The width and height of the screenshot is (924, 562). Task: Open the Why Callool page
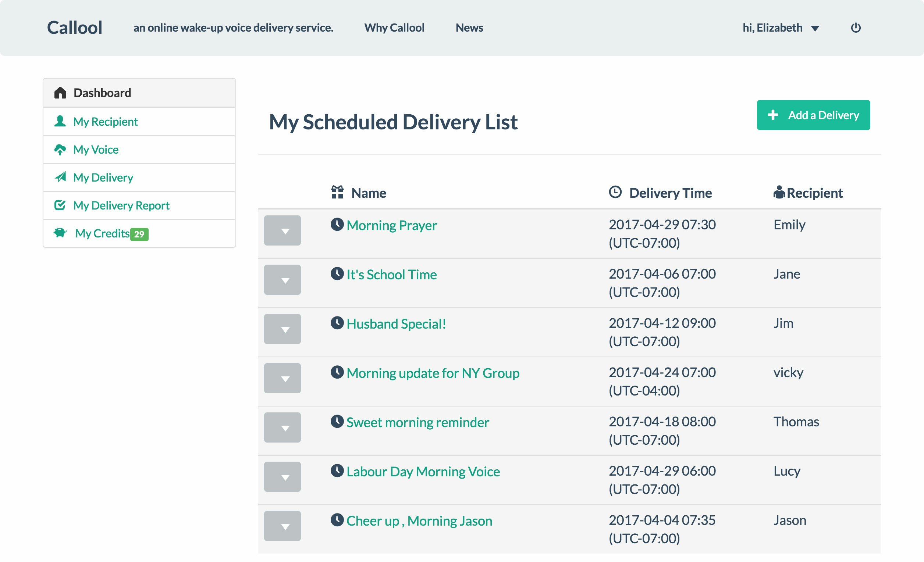tap(394, 28)
